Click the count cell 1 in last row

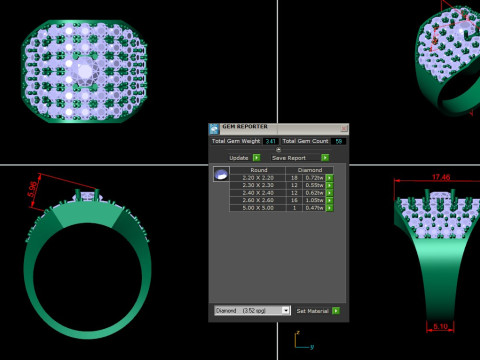(x=294, y=208)
